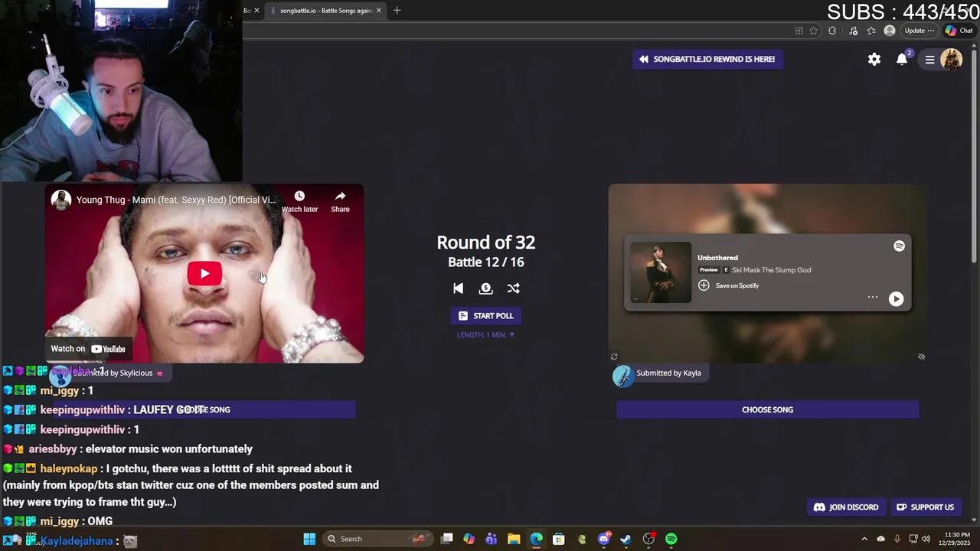This screenshot has height=551, width=980.
Task: Choose the right song Unbothered
Action: [767, 409]
